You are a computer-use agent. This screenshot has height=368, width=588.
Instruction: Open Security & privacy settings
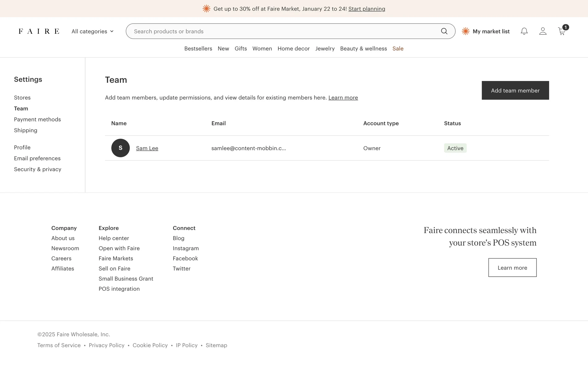pyautogui.click(x=38, y=169)
